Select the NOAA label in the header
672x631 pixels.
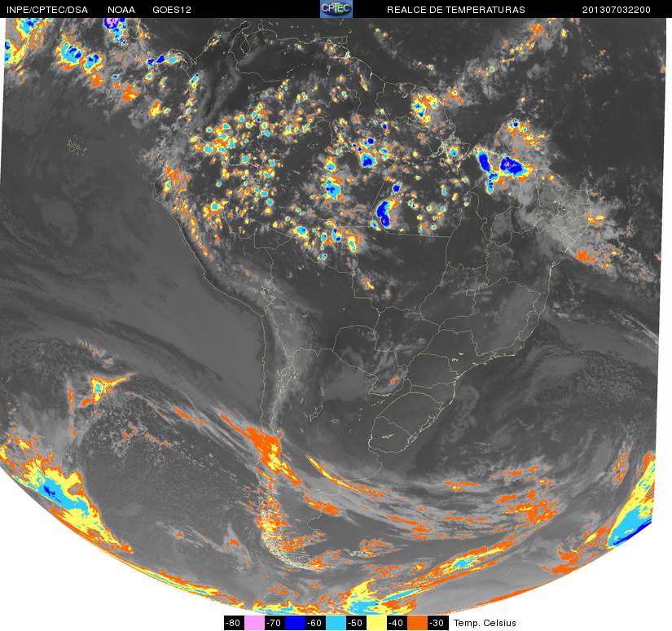click(x=121, y=10)
